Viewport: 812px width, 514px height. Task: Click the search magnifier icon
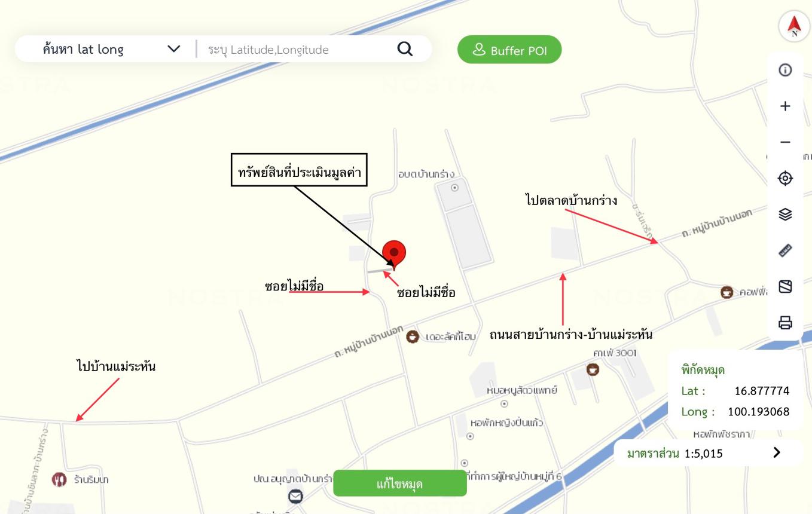[x=405, y=49]
